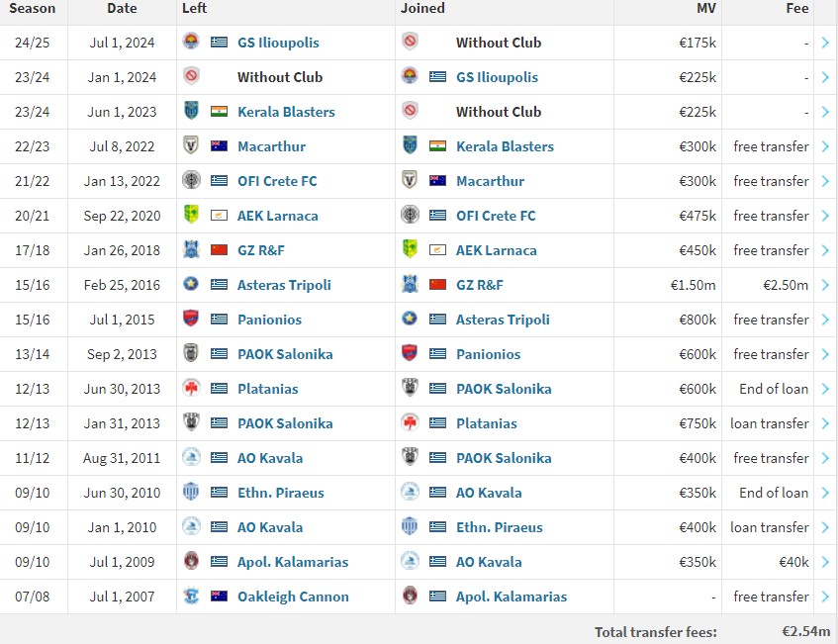
Task: Click the MV column header
Action: click(x=706, y=8)
